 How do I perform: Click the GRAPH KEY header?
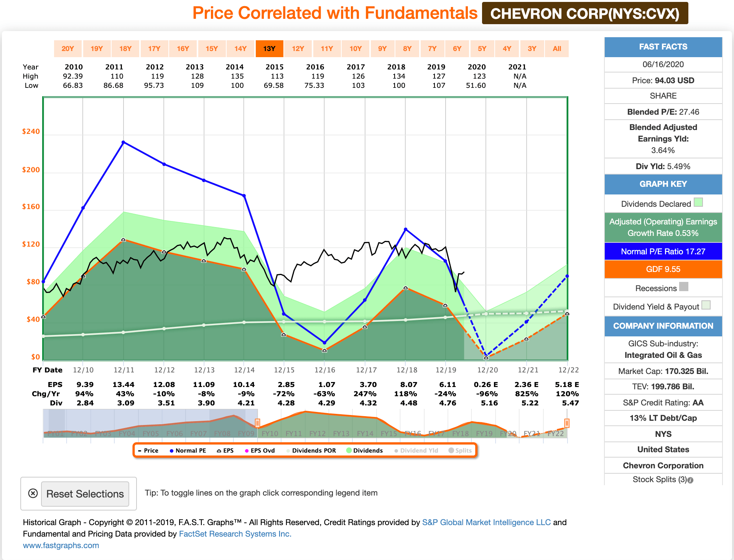663,184
